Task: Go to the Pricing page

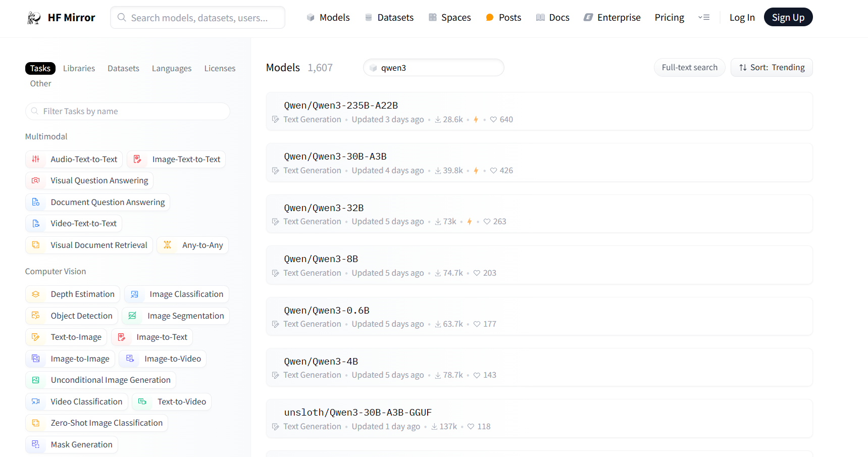Action: (670, 18)
